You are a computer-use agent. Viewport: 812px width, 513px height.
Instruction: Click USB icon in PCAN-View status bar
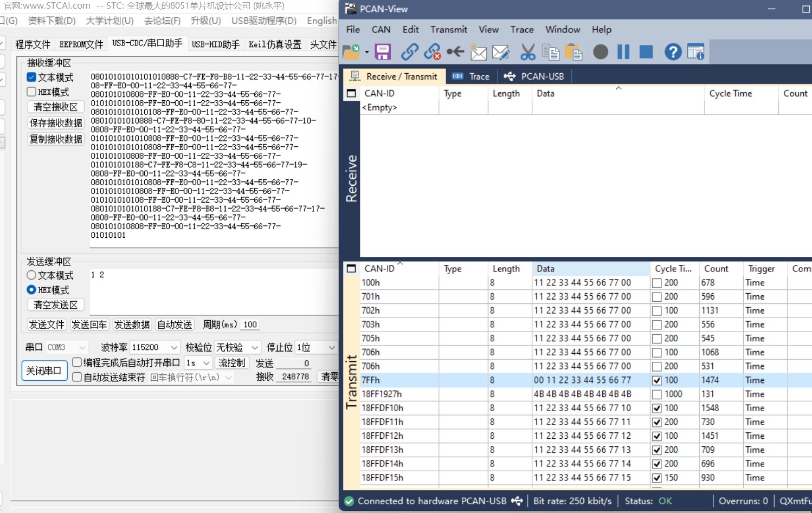click(517, 501)
